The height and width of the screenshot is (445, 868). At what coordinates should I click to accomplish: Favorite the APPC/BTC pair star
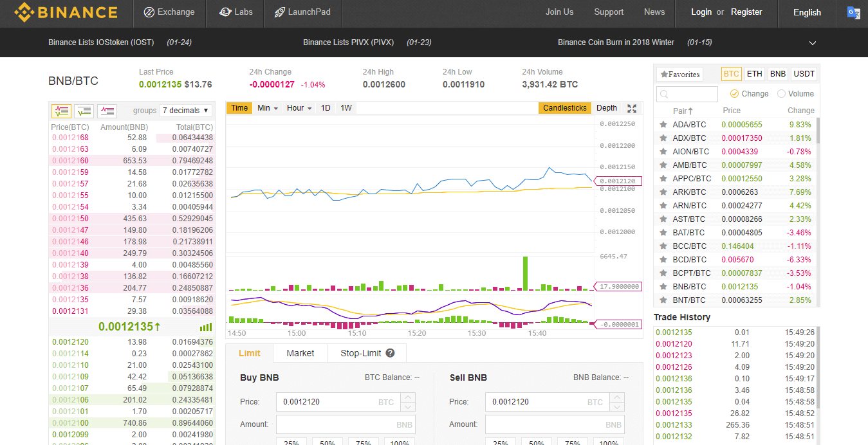point(663,179)
